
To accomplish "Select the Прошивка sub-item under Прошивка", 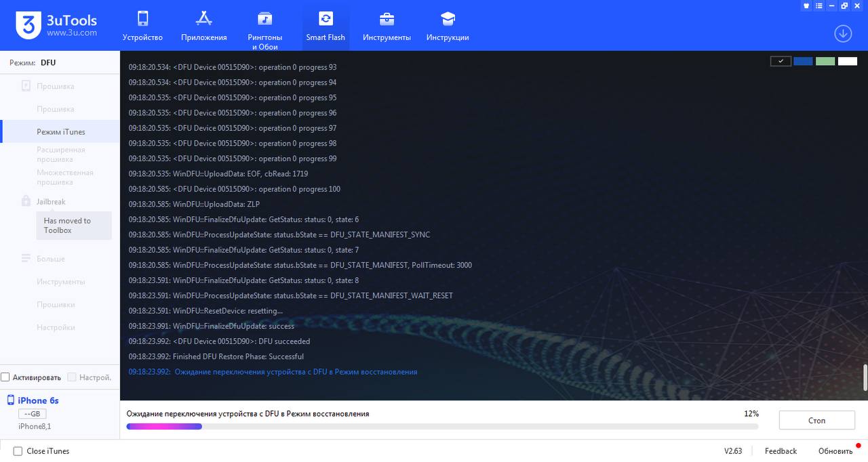I will (x=56, y=109).
